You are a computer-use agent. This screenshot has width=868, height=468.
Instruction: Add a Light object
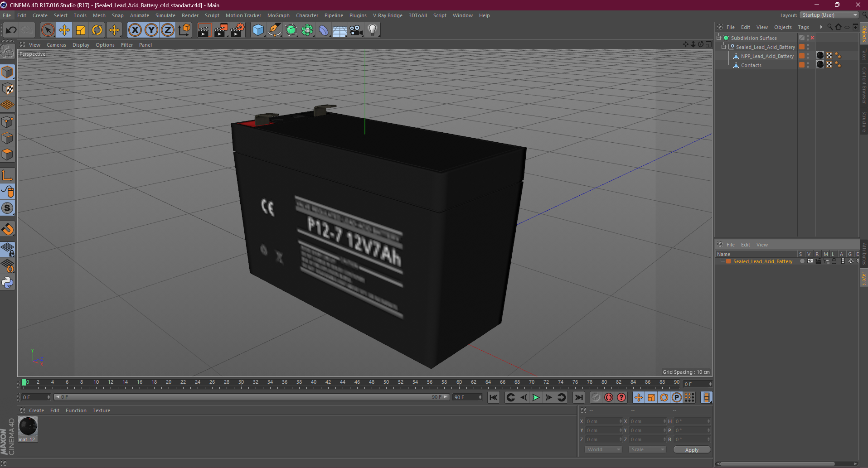[373, 30]
